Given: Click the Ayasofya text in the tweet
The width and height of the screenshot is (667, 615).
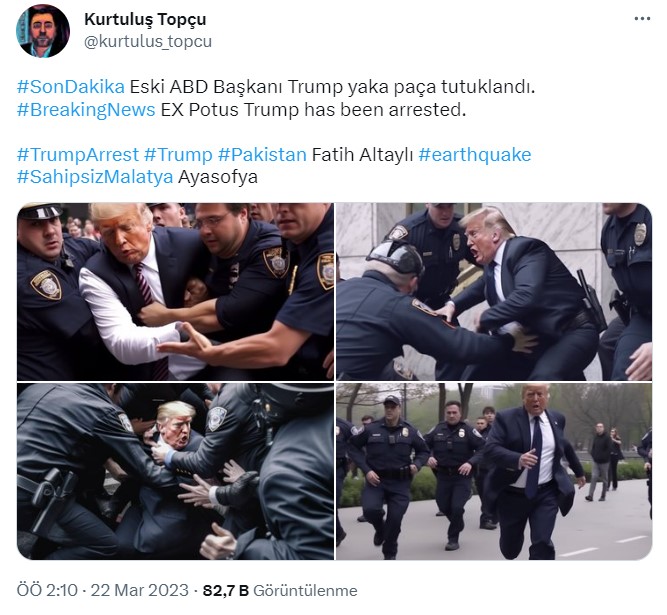Looking at the screenshot, I should click(218, 177).
